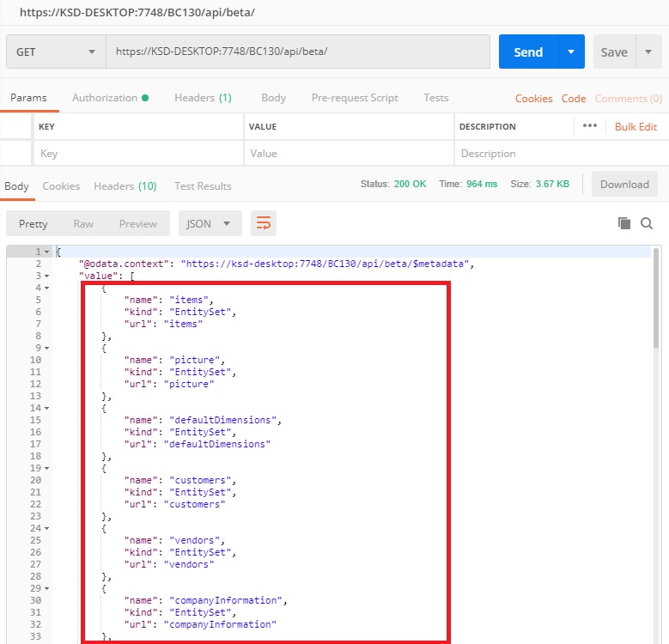
Task: Fold the vendors object at line 24
Action: pyautogui.click(x=46, y=528)
